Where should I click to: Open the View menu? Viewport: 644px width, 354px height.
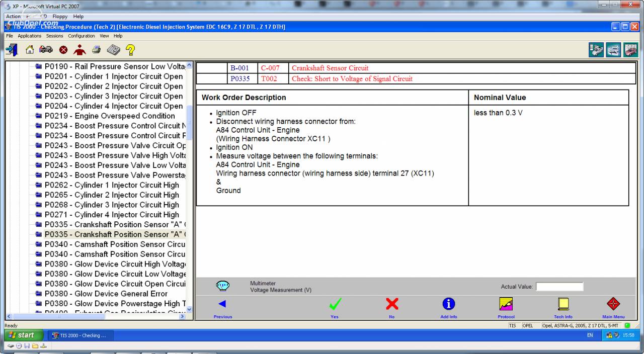point(104,36)
